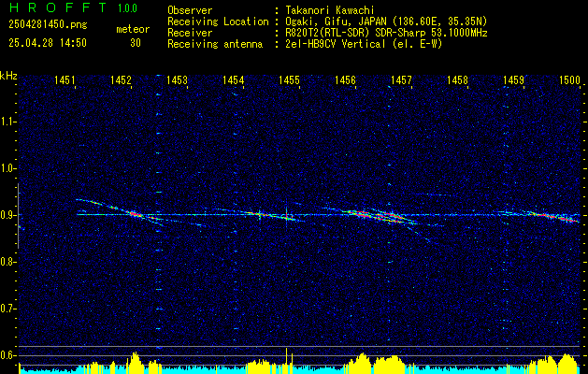Click the strong red echo near 1456

click(x=360, y=213)
